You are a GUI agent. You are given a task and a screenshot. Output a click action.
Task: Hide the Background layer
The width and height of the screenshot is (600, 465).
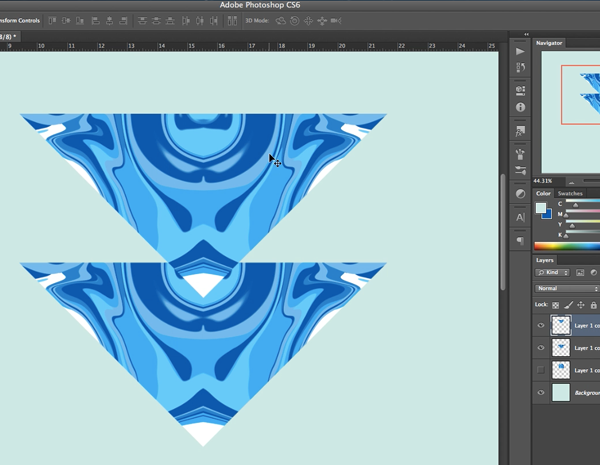coord(541,393)
